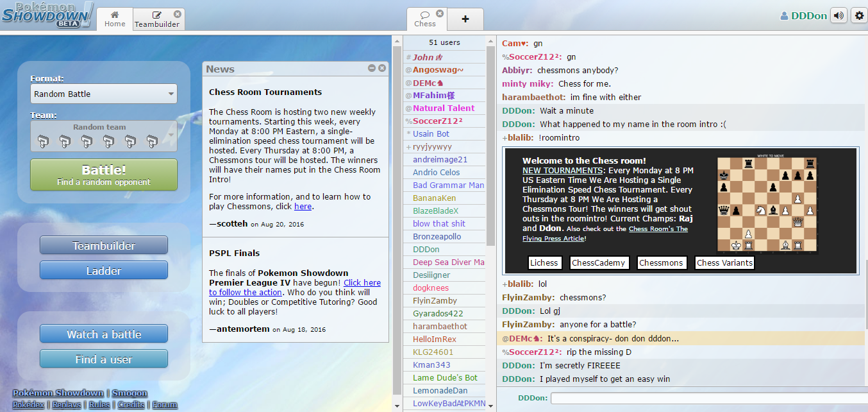Open the DDDon account name at top right
The width and height of the screenshot is (868, 412).
803,16
